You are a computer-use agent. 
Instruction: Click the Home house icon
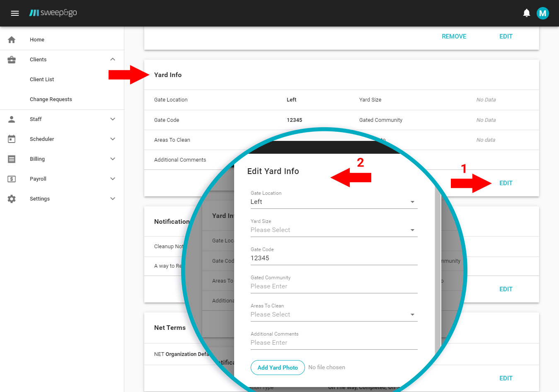tap(12, 40)
